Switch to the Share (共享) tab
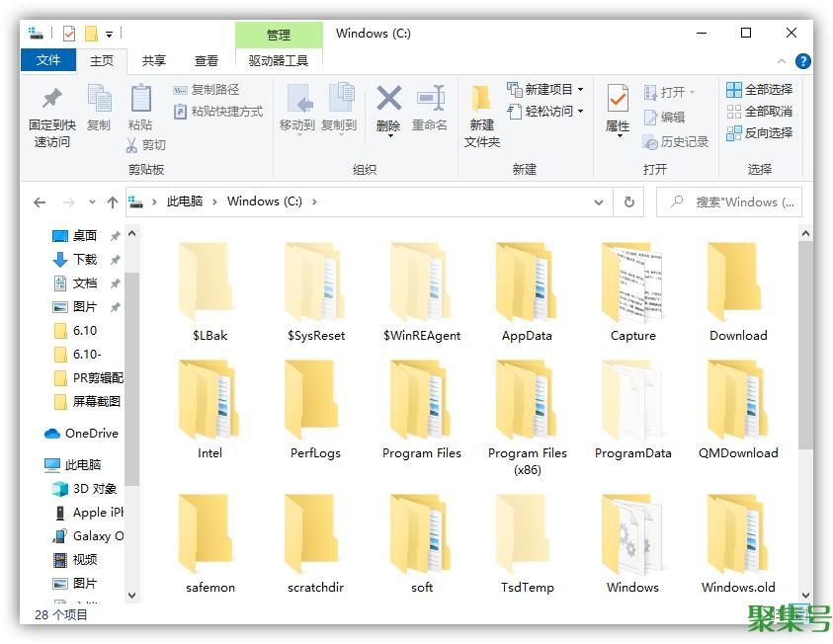The width and height of the screenshot is (833, 644). 154,60
